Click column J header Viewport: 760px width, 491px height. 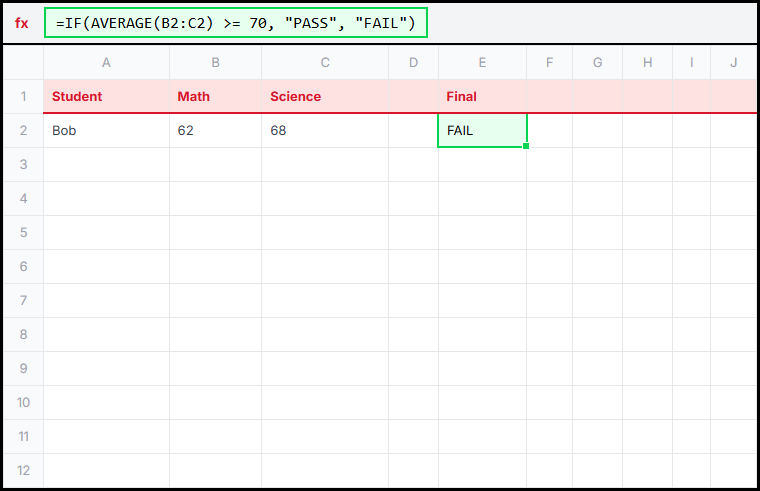pos(733,63)
